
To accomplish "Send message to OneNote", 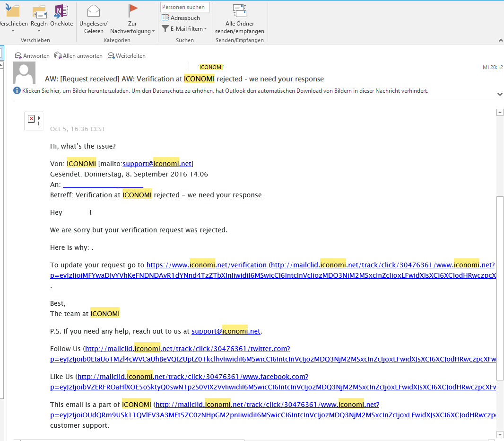I will click(61, 11).
